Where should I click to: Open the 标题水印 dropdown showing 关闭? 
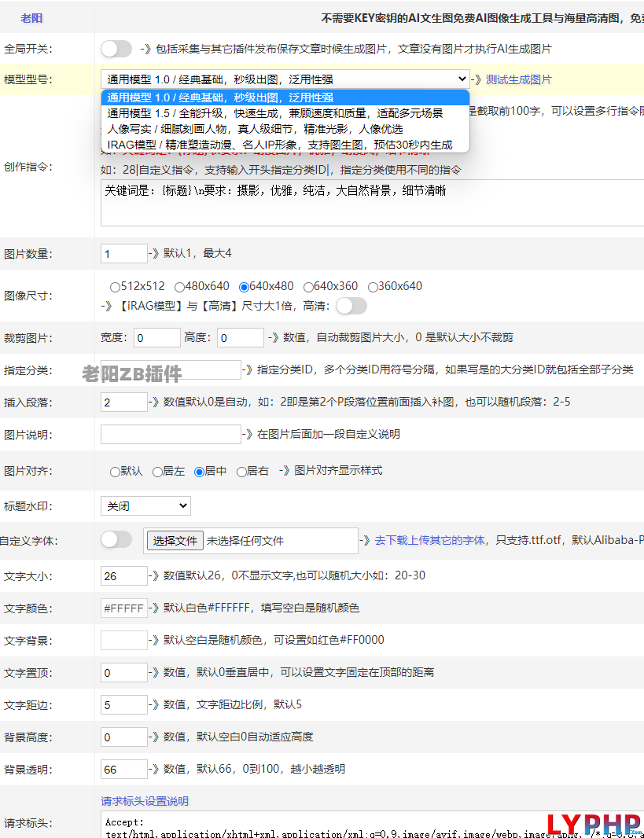[x=146, y=506]
